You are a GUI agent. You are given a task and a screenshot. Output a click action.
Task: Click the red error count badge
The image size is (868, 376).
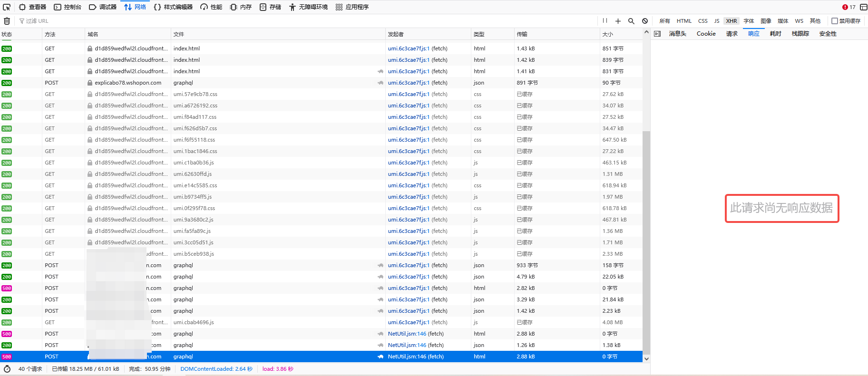(x=848, y=7)
